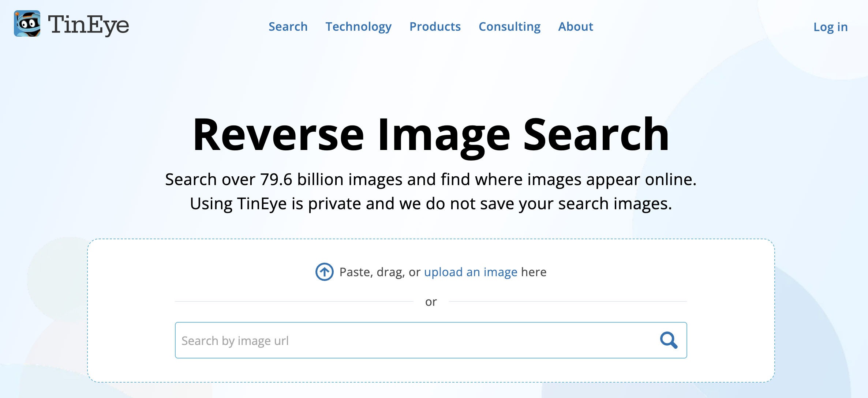The height and width of the screenshot is (398, 868).
Task: Click the 'Reverse Image Search' heading
Action: [x=431, y=135]
